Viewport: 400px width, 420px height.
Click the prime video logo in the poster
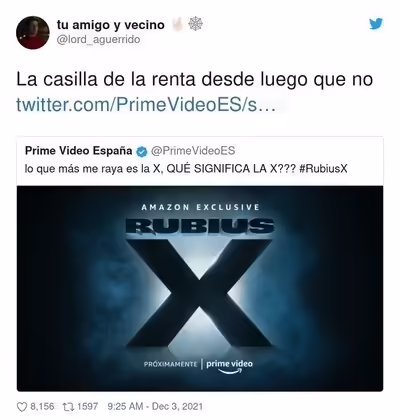point(229,366)
